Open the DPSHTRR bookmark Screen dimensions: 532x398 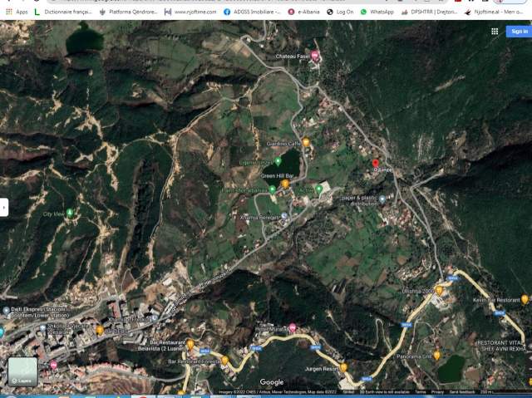[429, 12]
